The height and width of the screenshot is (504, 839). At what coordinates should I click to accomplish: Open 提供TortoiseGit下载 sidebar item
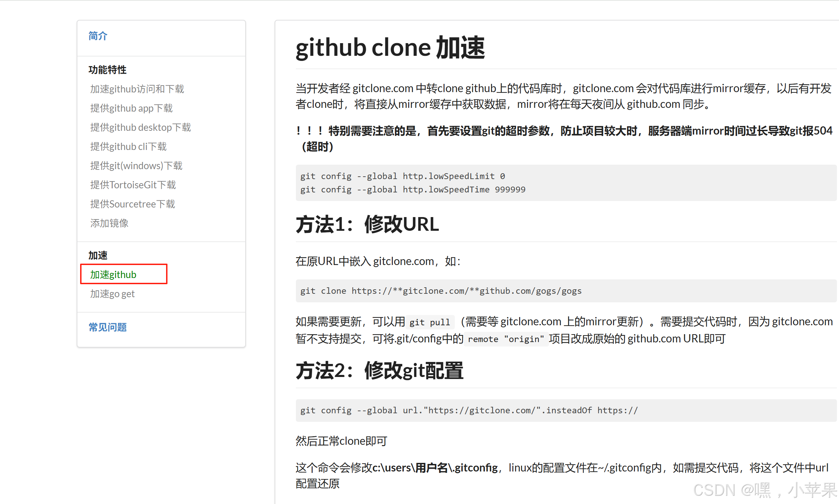133,185
